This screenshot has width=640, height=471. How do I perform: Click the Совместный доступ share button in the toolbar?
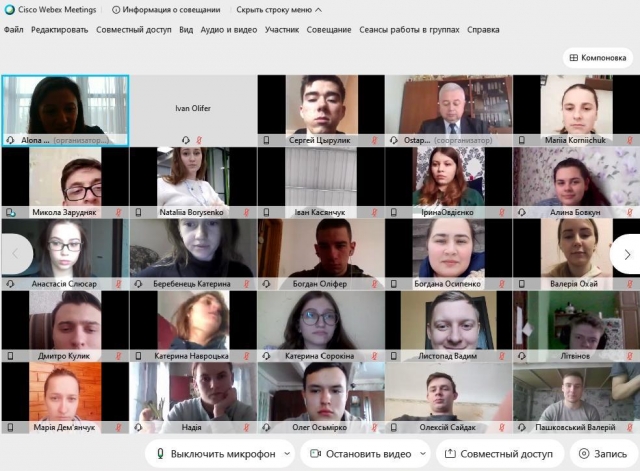coord(499,454)
